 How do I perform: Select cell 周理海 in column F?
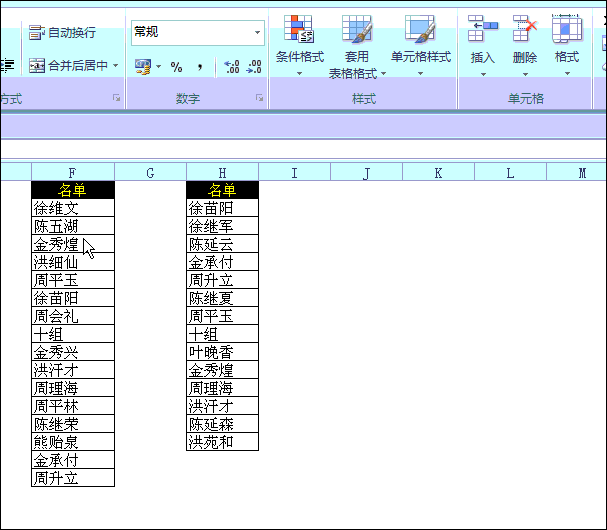(x=73, y=388)
